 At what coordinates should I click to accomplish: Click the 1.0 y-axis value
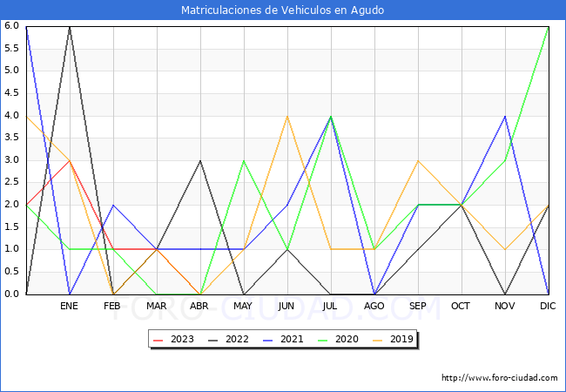(x=11, y=249)
